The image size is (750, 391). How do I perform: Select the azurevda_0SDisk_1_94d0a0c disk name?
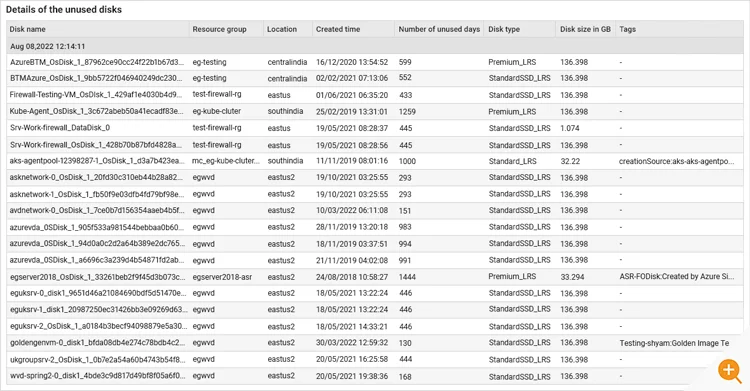tap(97, 244)
